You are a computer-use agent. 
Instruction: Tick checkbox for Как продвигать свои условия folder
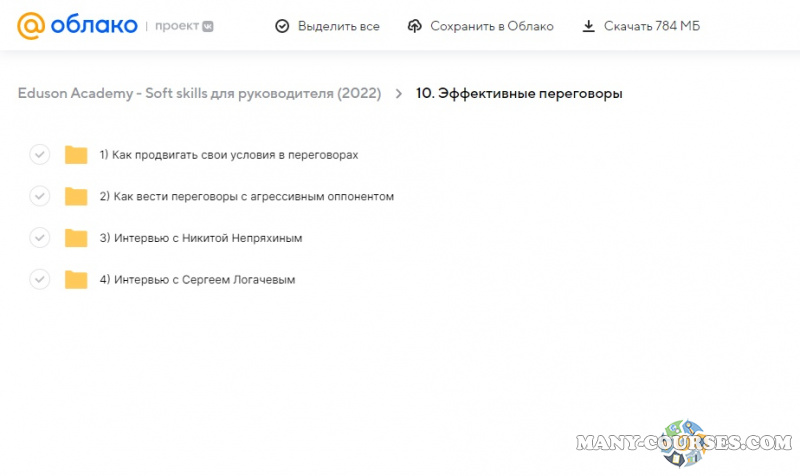[x=40, y=155]
